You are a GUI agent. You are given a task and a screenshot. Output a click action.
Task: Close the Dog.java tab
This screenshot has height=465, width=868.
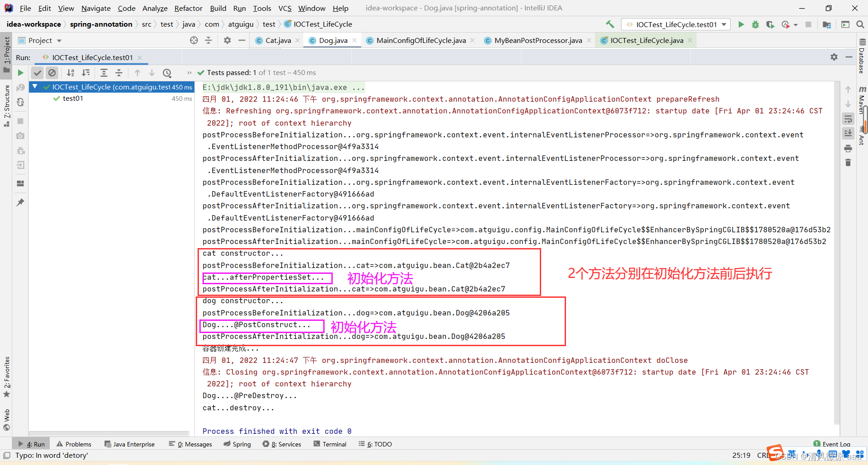point(354,40)
